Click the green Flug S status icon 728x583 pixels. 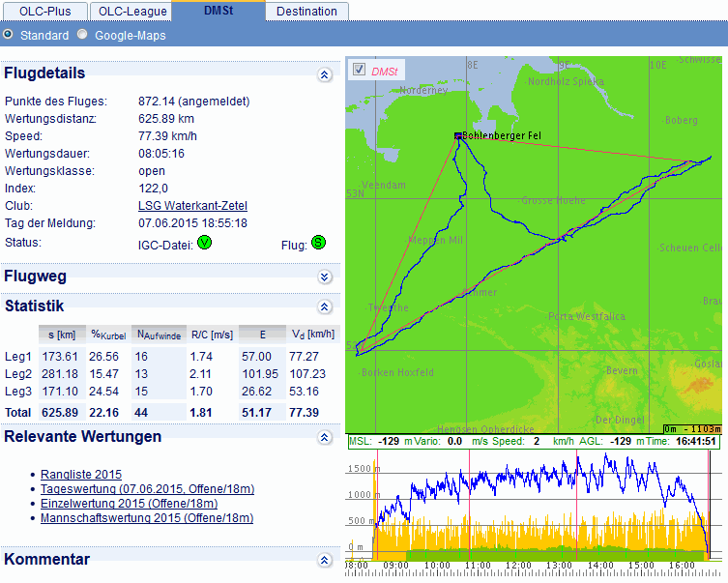pos(318,243)
